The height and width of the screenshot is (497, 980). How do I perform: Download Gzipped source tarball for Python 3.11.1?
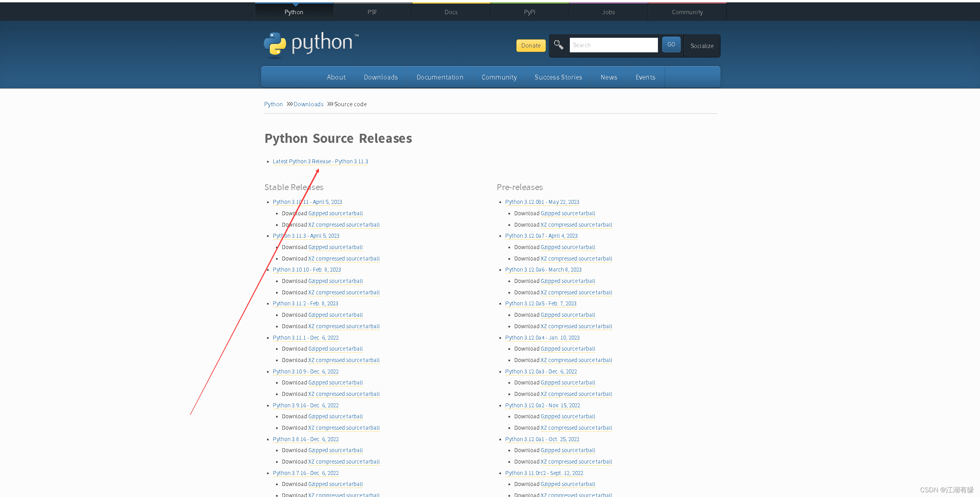335,349
